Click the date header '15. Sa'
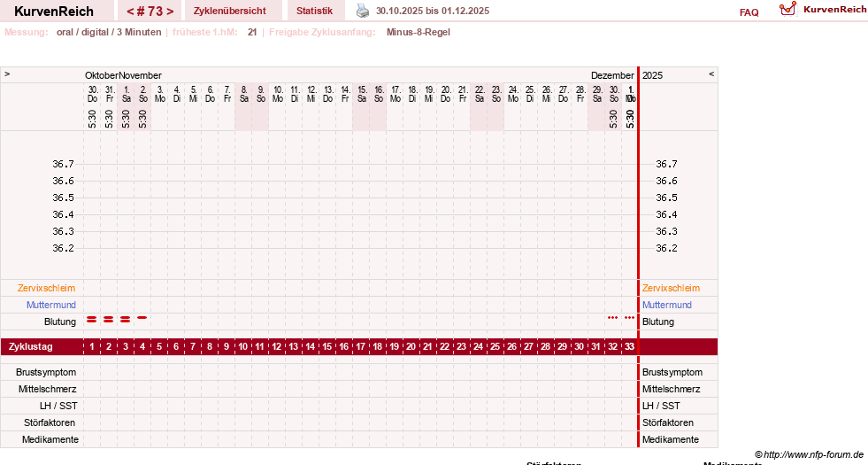The image size is (868, 465). (362, 94)
